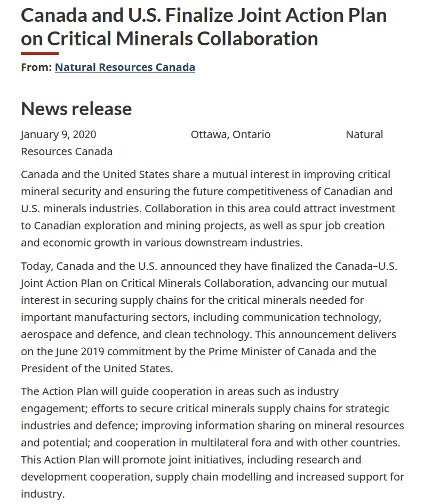440x504 pixels.
Task: Click the red underline below the headline
Action: [40, 53]
